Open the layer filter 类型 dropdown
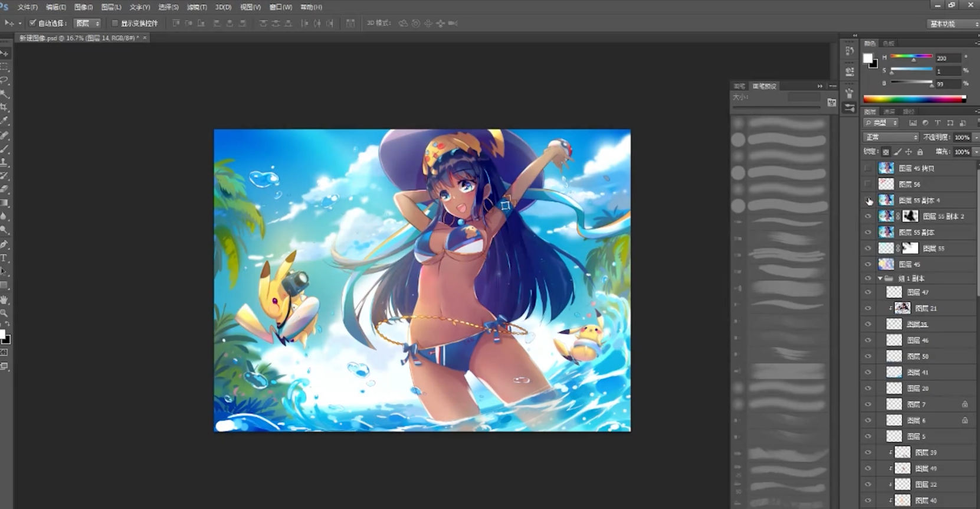The height and width of the screenshot is (509, 980). point(881,123)
